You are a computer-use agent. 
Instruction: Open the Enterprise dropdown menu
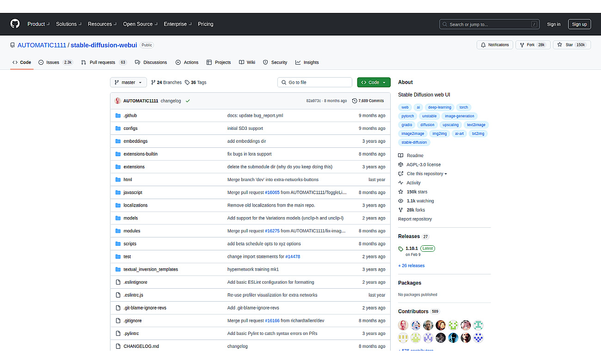(178, 24)
